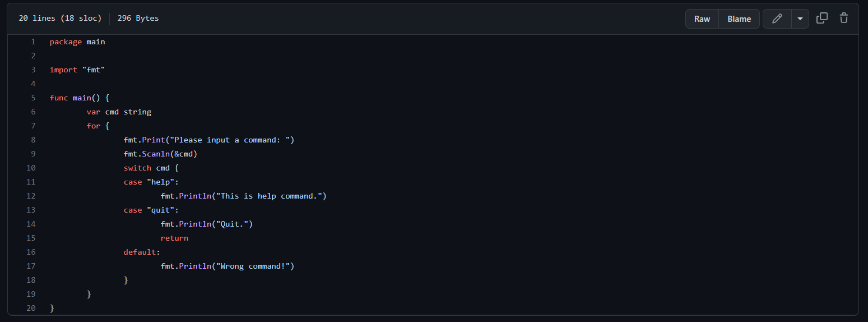Screen dimensions: 868x322
Task: Click the "20 lines (18 sloc)" file info
Action: tap(60, 19)
